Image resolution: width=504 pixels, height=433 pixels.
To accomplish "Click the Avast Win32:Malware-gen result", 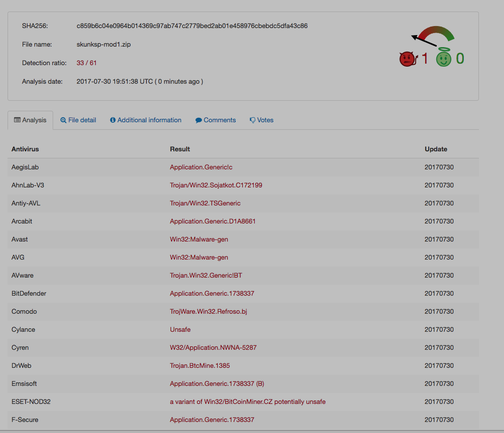I will point(199,240).
